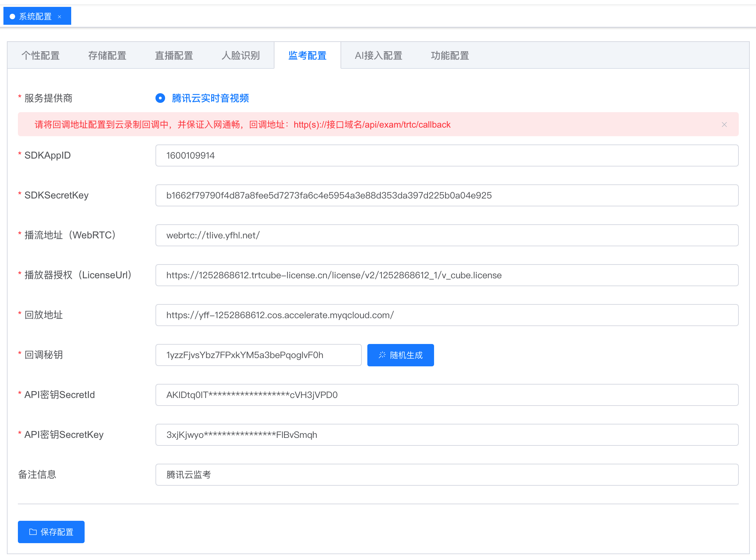Viewport: 756px width, 560px height.
Task: Close the 系统配置 tab with its x icon
Action: pyautogui.click(x=60, y=17)
